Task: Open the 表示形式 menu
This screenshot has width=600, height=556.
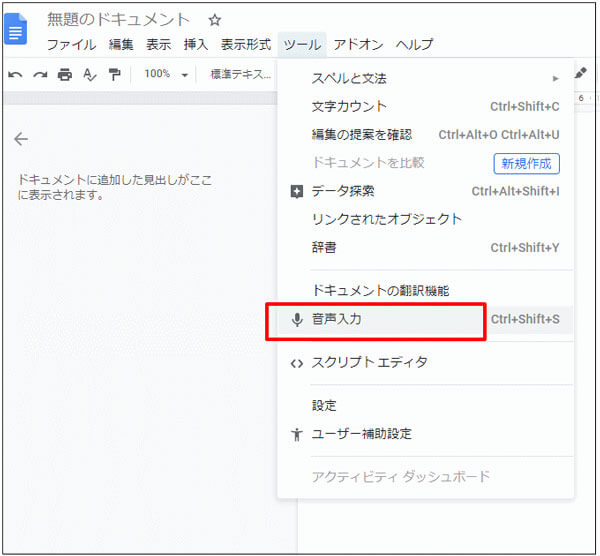Action: click(246, 45)
